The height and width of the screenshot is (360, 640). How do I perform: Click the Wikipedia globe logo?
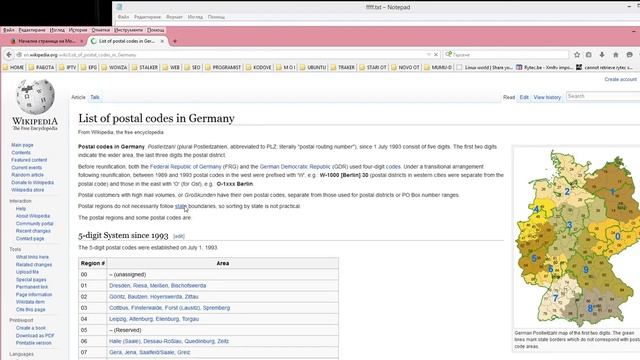(35, 97)
